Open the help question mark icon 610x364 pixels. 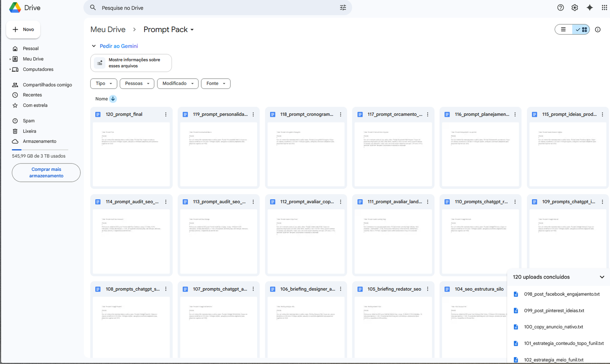click(x=560, y=8)
